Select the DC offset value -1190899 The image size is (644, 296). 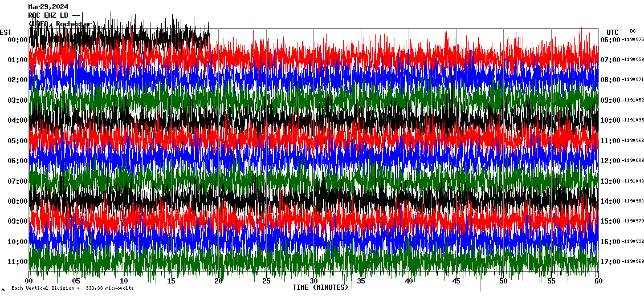pyautogui.click(x=633, y=161)
